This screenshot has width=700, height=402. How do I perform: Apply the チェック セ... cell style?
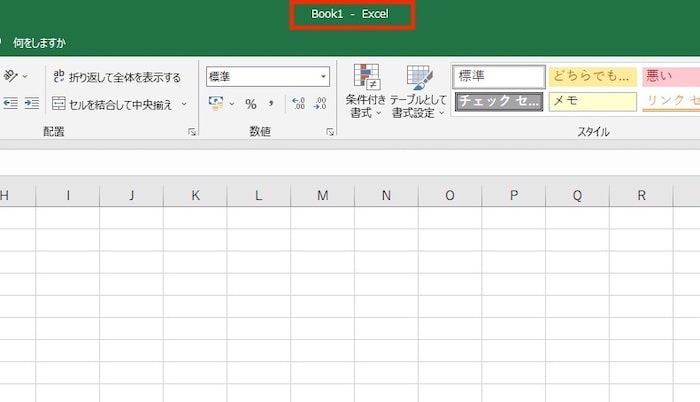coord(499,101)
